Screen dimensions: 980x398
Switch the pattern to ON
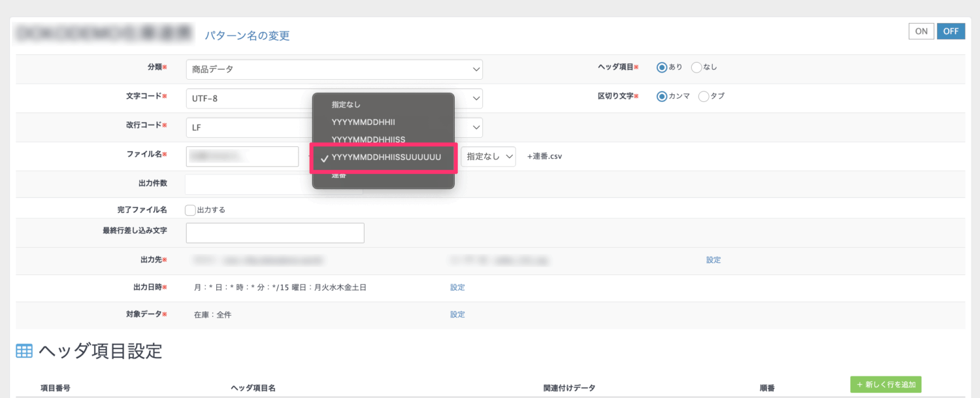[x=921, y=31]
